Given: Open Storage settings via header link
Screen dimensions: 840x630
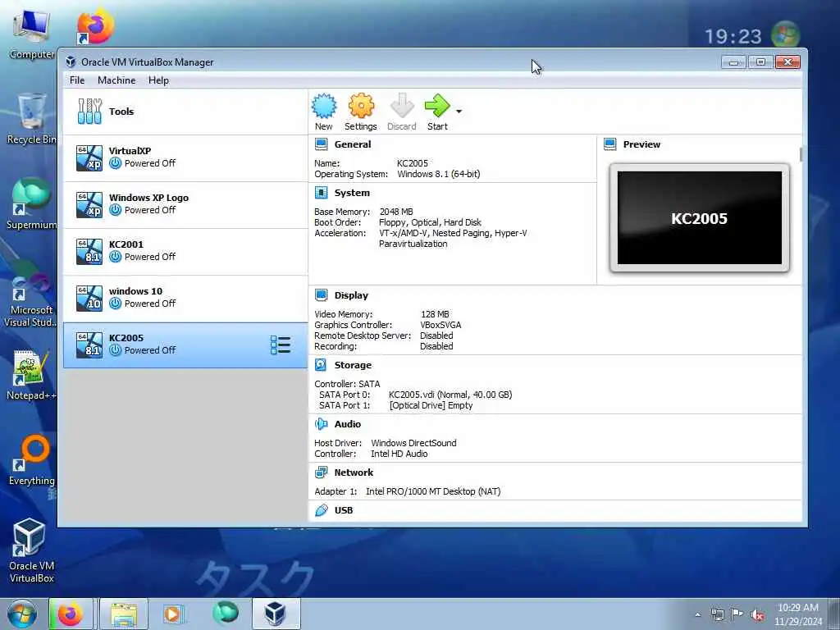Looking at the screenshot, I should click(353, 365).
